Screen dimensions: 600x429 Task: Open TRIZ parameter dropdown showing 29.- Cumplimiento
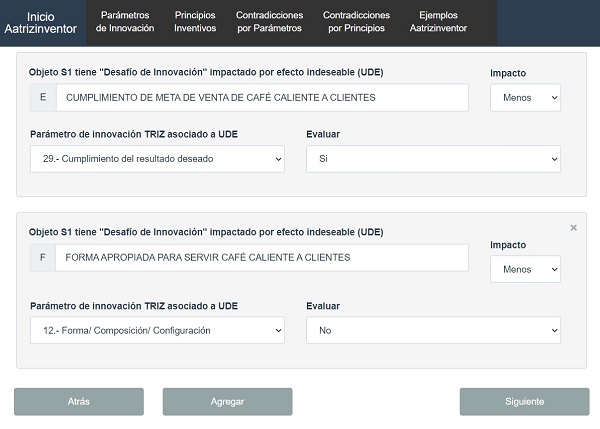pyautogui.click(x=157, y=159)
